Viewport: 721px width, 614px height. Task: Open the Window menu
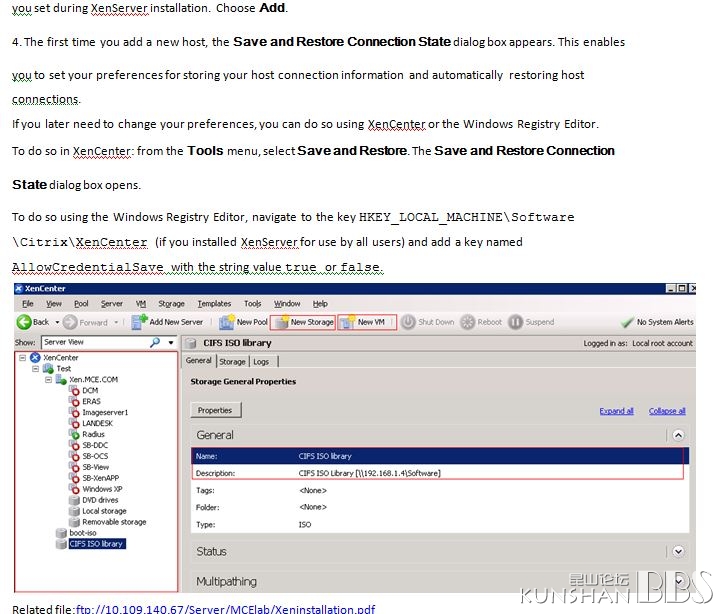[287, 304]
